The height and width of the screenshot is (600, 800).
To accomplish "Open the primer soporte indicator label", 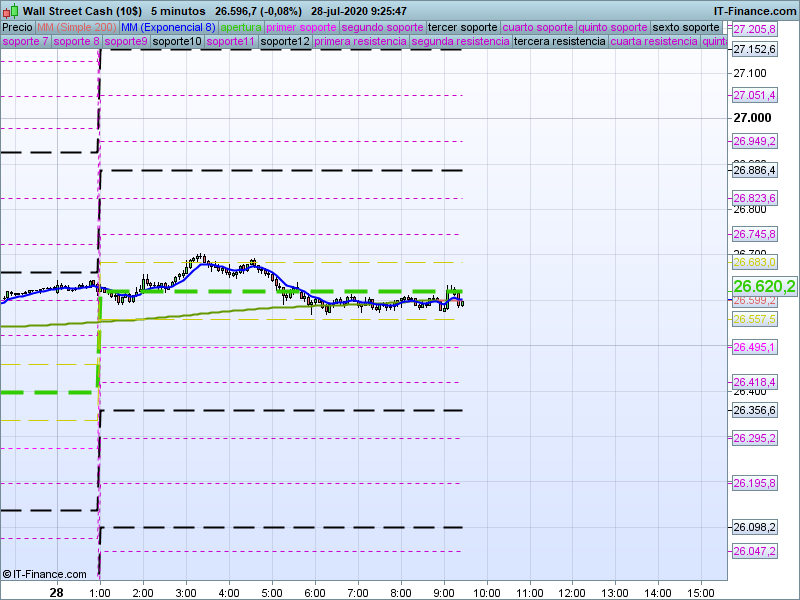I will click(301, 27).
